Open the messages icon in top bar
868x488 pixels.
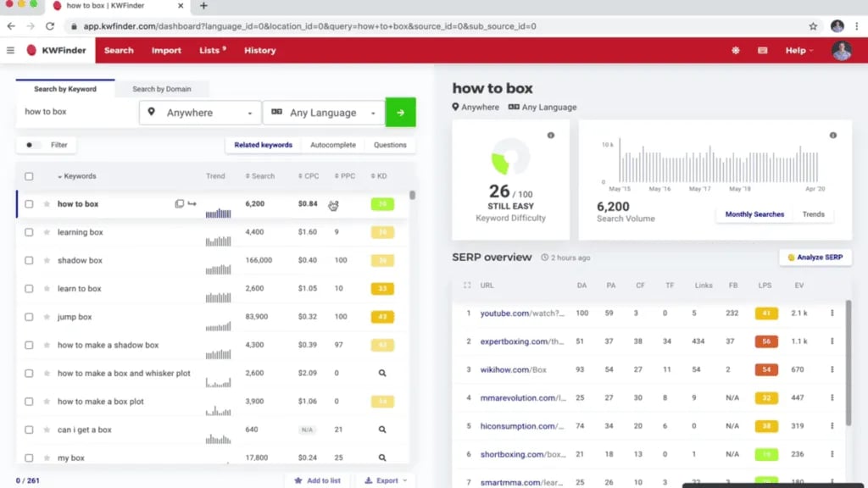click(762, 50)
